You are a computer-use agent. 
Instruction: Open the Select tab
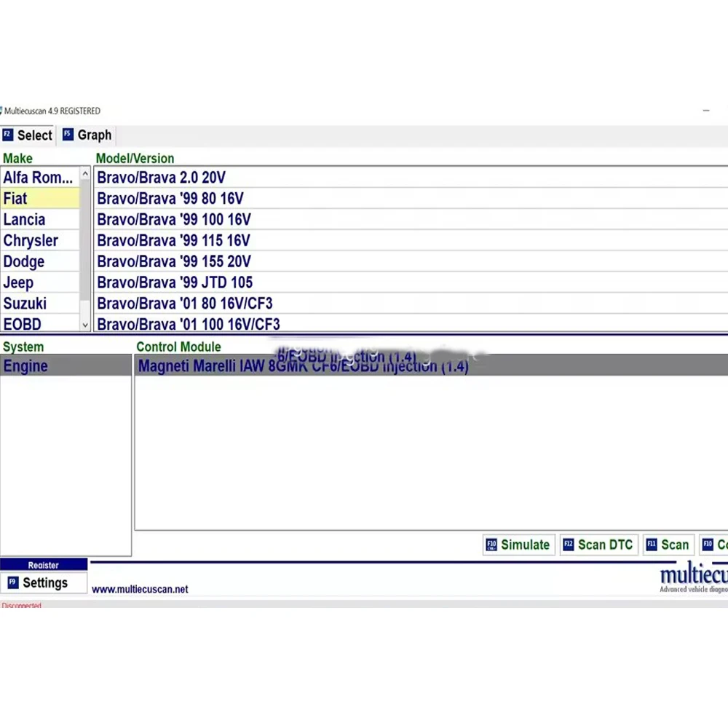tap(28, 135)
